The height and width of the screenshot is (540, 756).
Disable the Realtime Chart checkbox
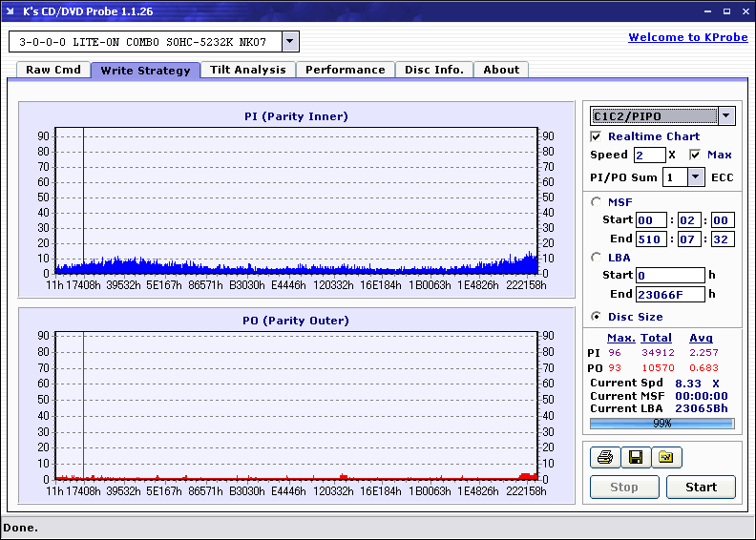[597, 136]
